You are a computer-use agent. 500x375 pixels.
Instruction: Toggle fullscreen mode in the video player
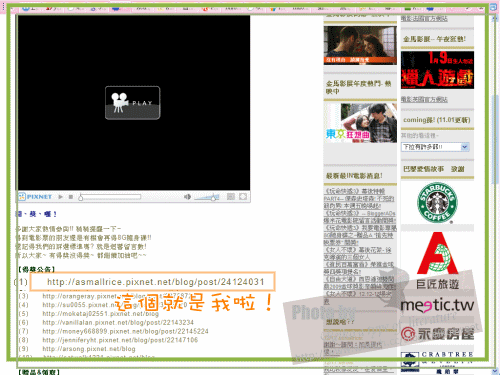click(x=243, y=197)
